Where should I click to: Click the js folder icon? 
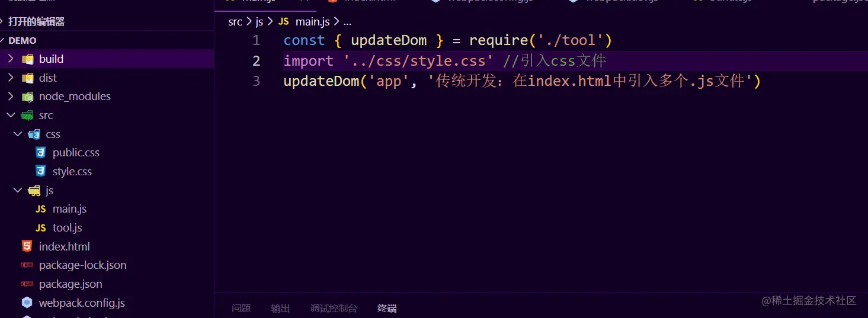point(34,191)
